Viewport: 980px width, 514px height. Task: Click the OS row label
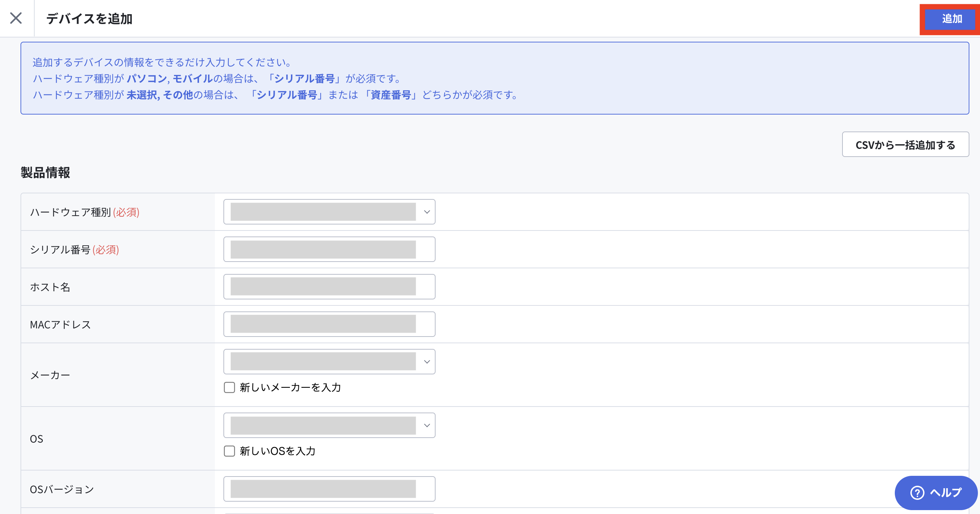click(x=36, y=439)
